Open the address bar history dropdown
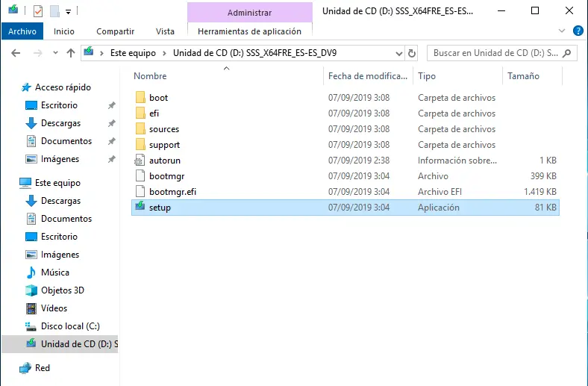 pos(399,54)
